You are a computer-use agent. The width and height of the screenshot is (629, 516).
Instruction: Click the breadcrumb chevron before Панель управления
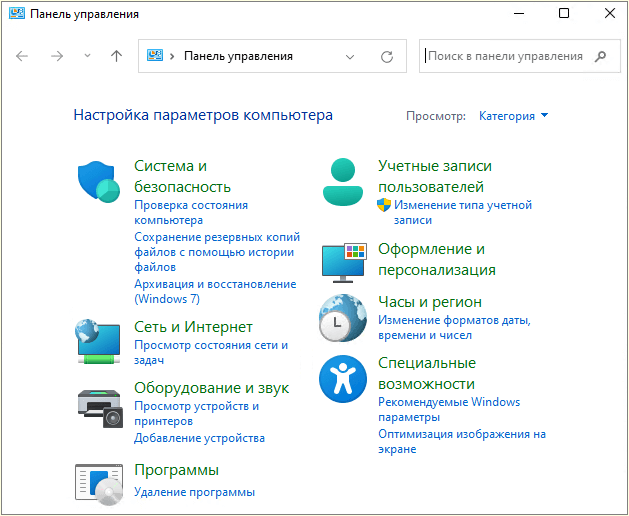172,56
